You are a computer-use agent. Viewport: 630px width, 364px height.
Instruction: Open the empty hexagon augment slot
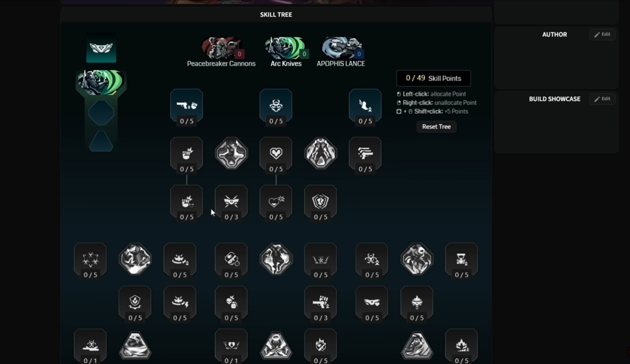[101, 113]
